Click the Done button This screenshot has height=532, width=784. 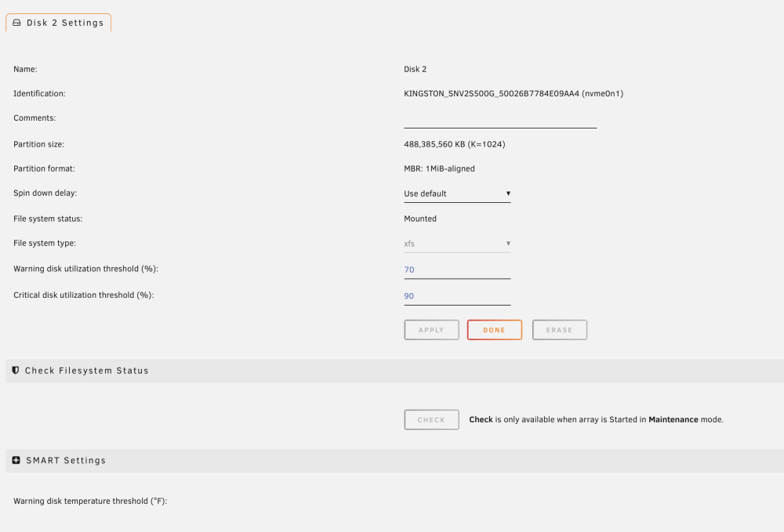[x=495, y=330]
